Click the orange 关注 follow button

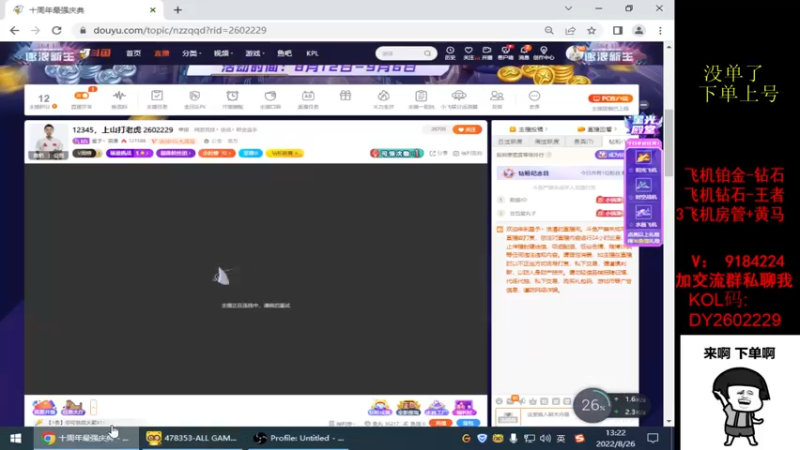point(467,130)
